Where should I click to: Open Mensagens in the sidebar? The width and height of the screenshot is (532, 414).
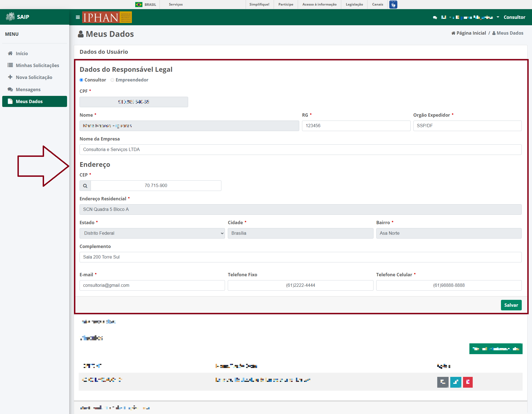(35, 90)
